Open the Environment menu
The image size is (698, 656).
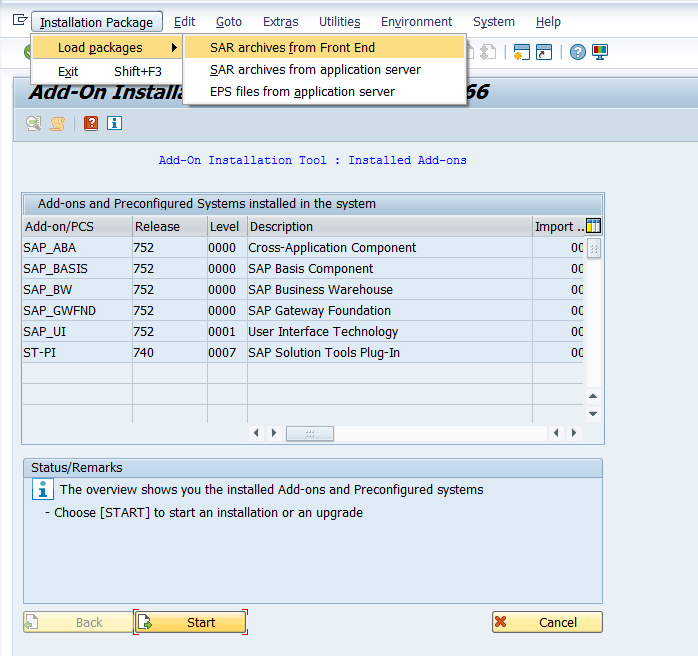pos(416,22)
